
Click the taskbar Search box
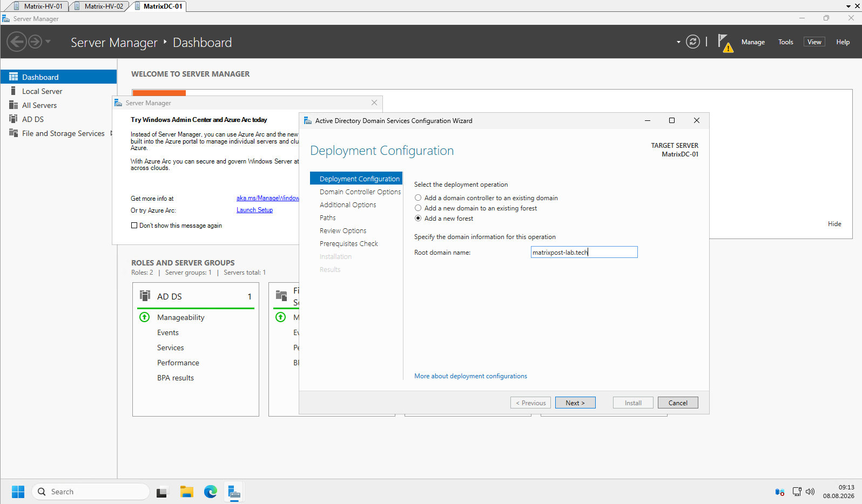point(91,492)
